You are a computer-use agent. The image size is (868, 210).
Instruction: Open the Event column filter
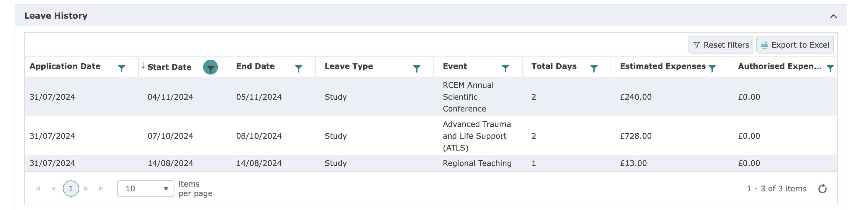coord(505,68)
